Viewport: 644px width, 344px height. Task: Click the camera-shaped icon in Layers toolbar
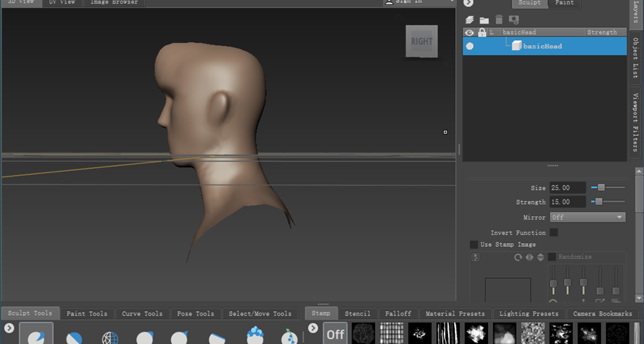(514, 19)
